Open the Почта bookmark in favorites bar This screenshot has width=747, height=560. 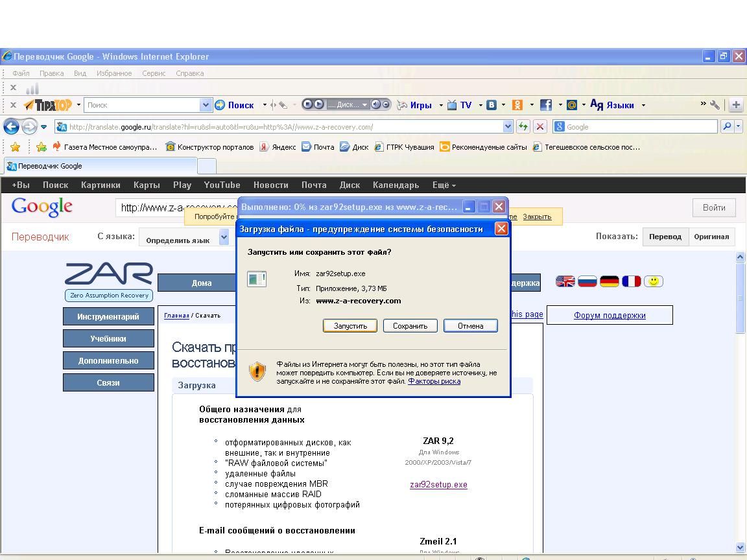coord(318,146)
